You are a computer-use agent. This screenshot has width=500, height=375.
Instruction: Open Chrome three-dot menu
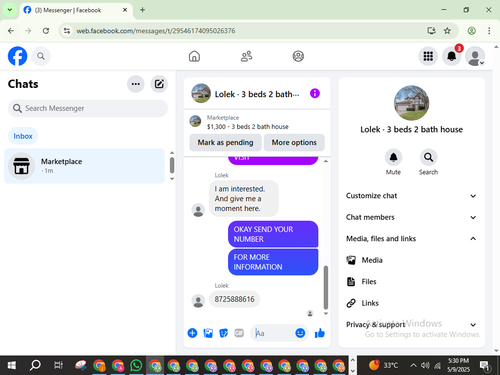point(489,31)
